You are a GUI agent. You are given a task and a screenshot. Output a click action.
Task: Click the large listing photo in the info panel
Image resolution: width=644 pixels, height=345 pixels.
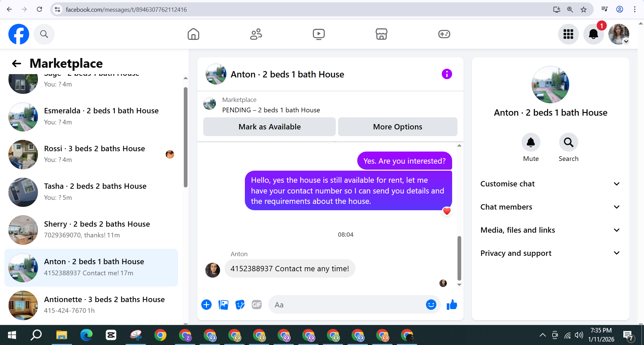(x=550, y=84)
